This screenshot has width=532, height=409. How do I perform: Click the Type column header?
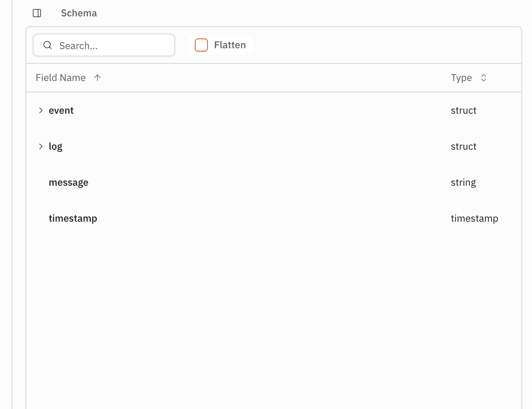461,78
